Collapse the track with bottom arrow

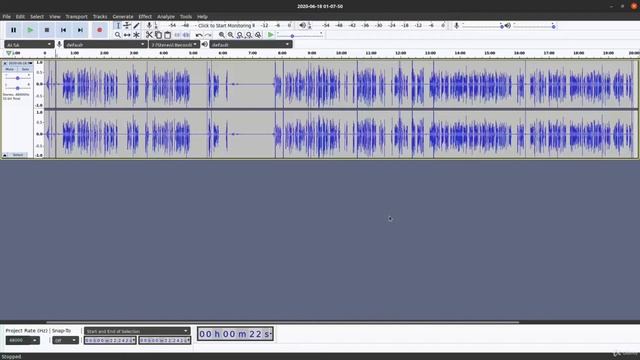click(x=5, y=155)
